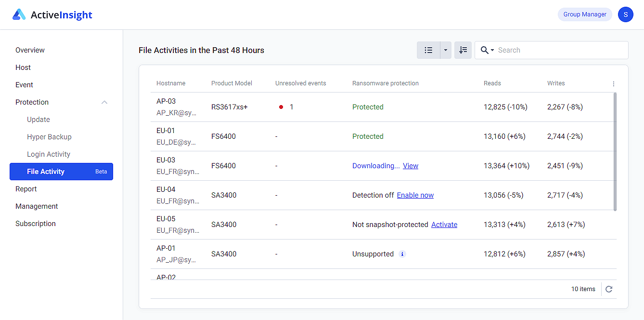Open the table column options menu
This screenshot has width=644, height=320.
point(614,83)
